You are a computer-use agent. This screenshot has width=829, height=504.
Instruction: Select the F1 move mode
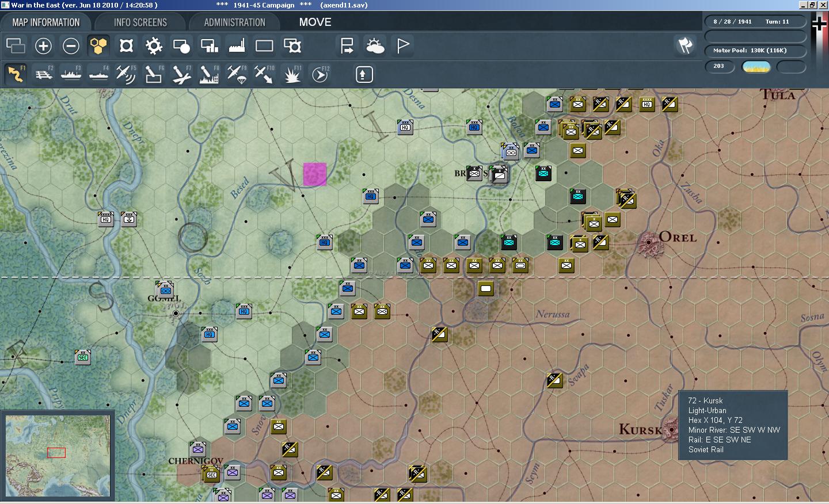point(16,74)
